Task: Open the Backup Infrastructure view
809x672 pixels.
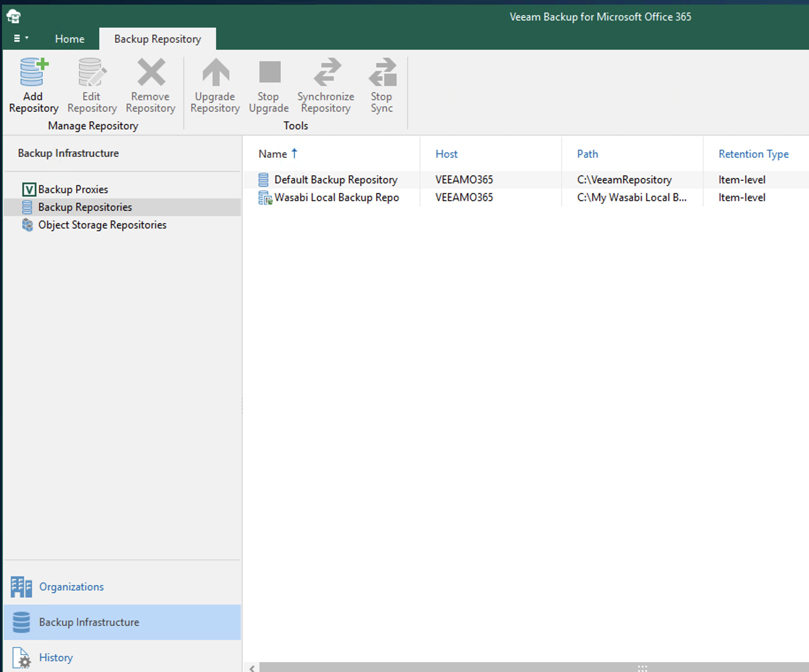Action: (122, 622)
